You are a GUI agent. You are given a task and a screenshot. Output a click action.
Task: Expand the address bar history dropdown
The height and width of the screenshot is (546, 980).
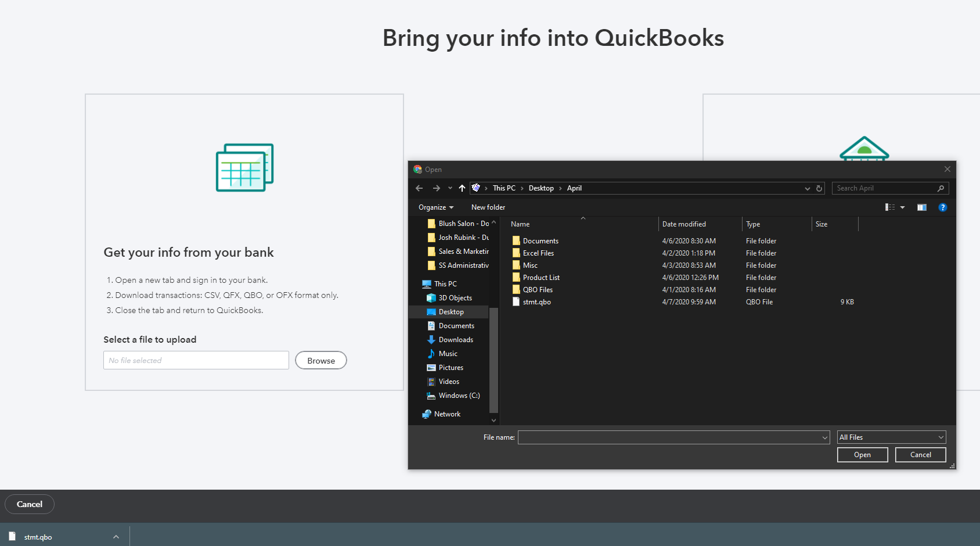[x=807, y=188]
